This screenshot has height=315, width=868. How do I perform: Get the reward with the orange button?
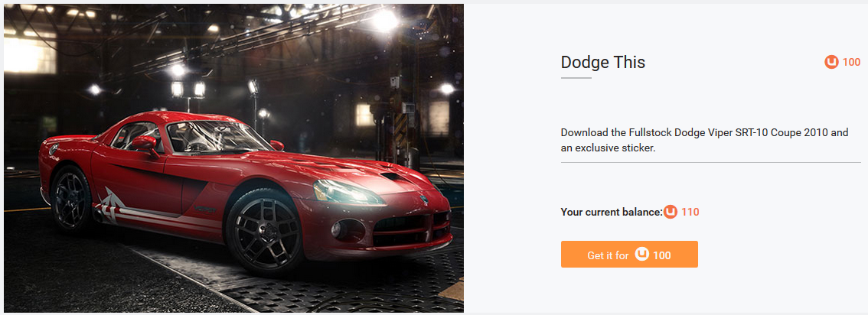click(629, 254)
